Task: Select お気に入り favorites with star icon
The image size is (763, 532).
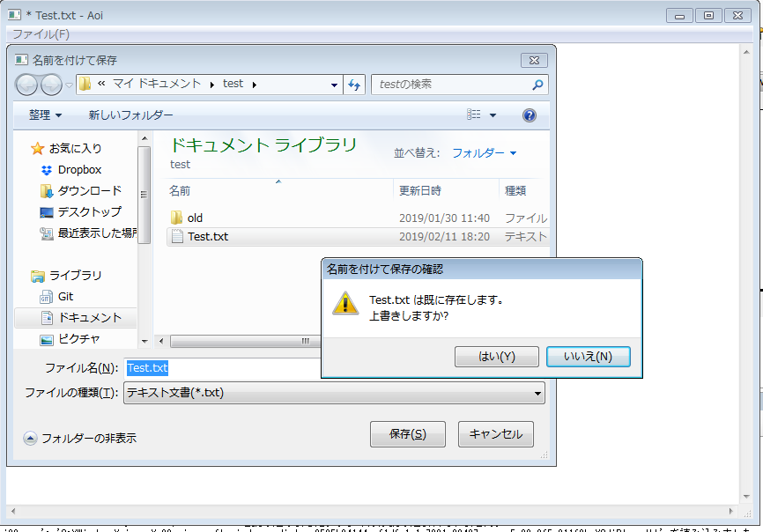Action: 66,148
